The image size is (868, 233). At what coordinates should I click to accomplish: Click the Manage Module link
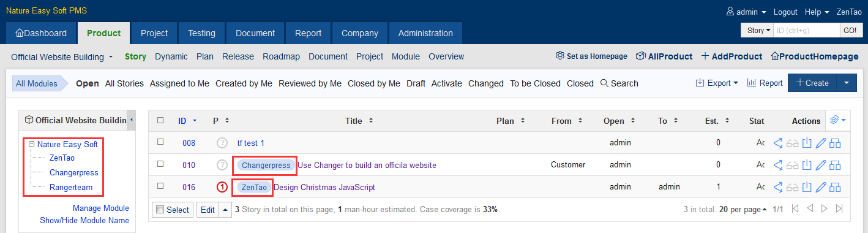pos(101,208)
